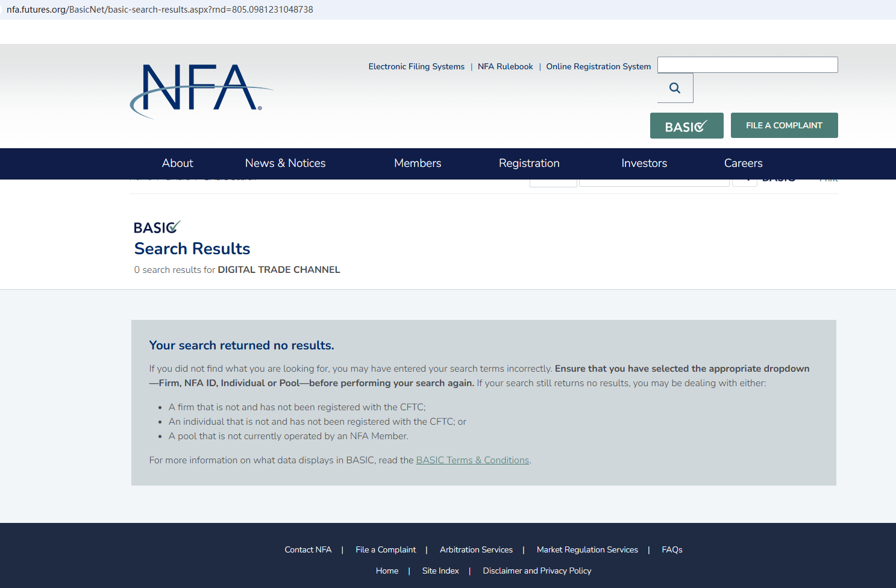Open Site Index footer link
Screen dimensions: 896x588
pyautogui.click(x=440, y=571)
